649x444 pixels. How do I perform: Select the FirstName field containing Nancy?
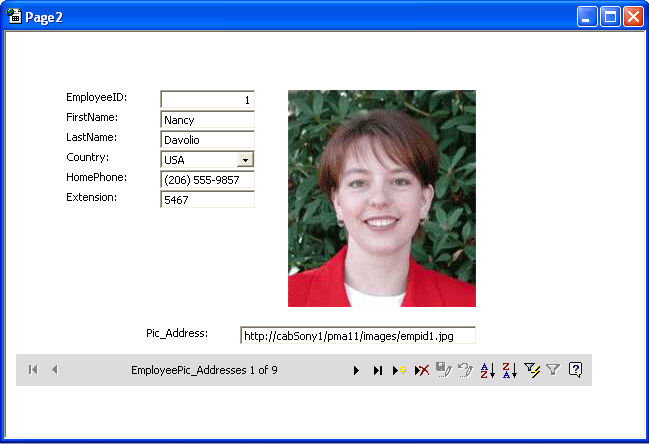tap(207, 120)
